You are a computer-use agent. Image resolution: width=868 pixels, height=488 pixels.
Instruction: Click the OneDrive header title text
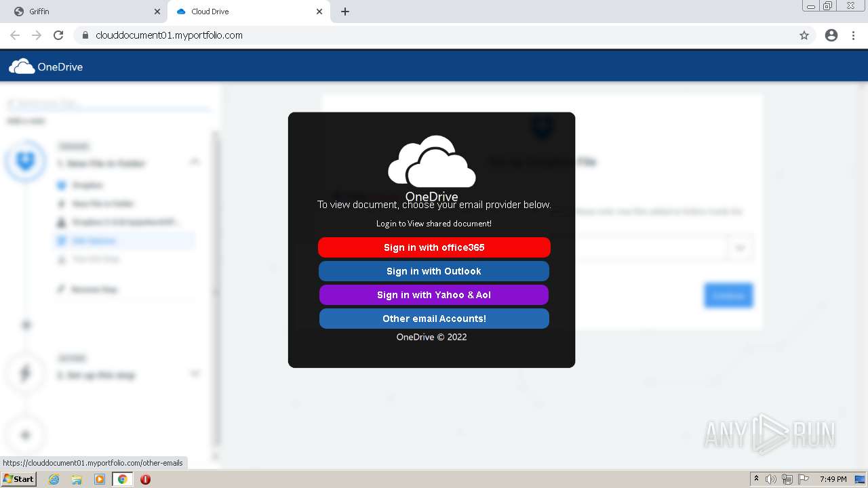pos(60,67)
